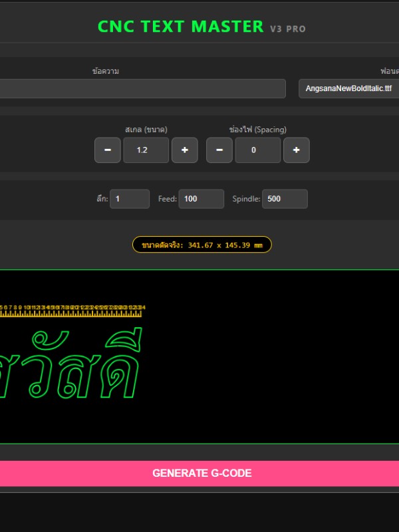
Task: Edit the Spindle speed input field
Action: (x=285, y=199)
